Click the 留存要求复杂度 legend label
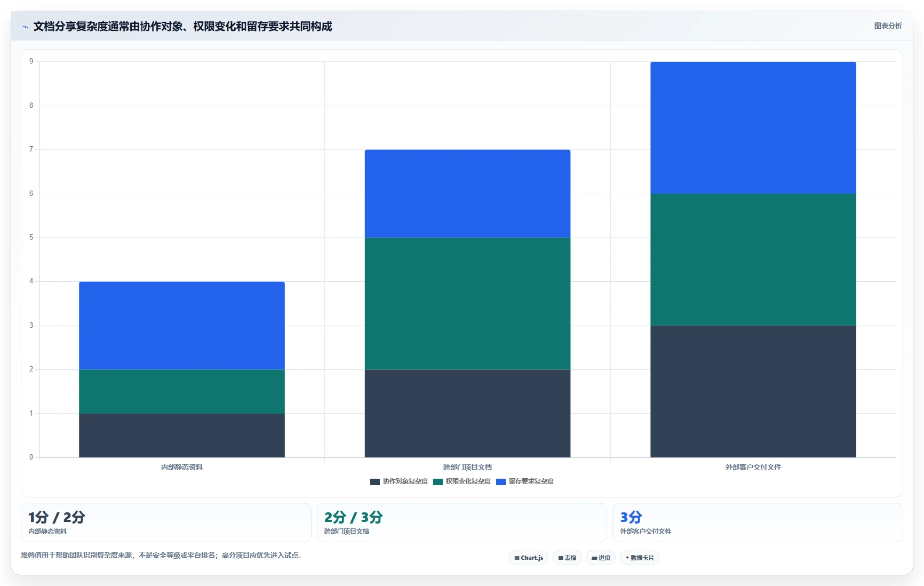This screenshot has width=924, height=586. pos(531,481)
